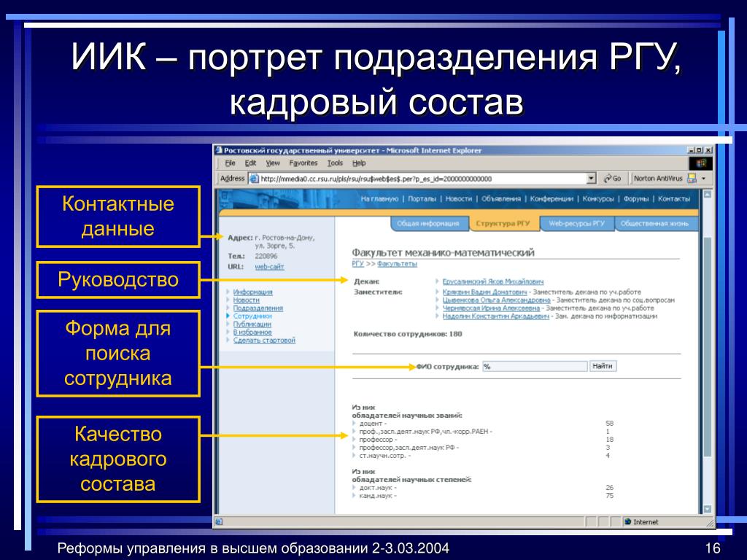Click the Internet zone status bar icon
Screen dimensions: 747x560
click(x=628, y=522)
